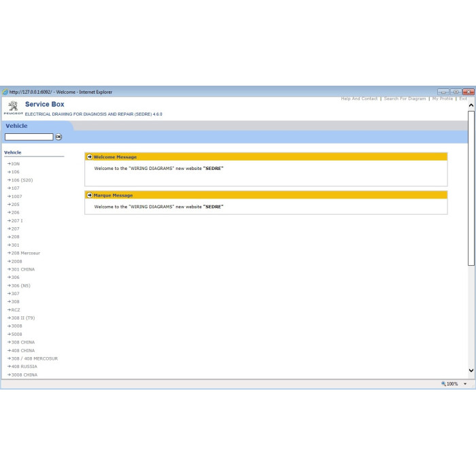The width and height of the screenshot is (476, 476).
Task: Click the vertical scrollbar thumb
Action: (x=471, y=188)
